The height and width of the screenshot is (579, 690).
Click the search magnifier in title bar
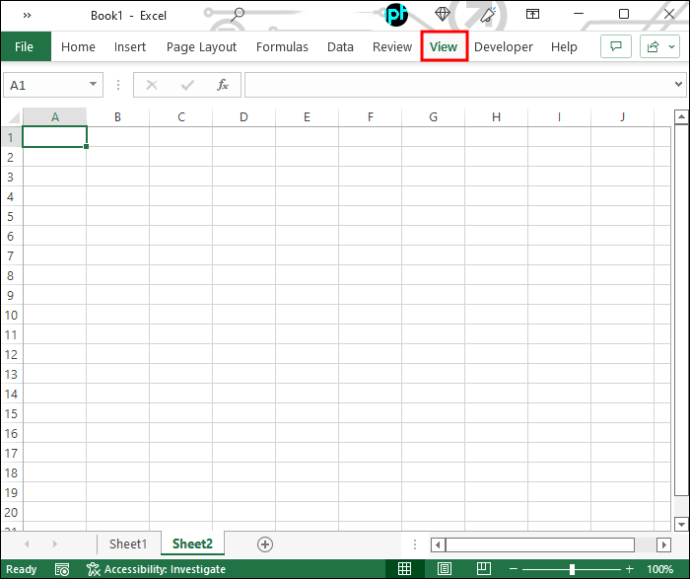pyautogui.click(x=238, y=15)
